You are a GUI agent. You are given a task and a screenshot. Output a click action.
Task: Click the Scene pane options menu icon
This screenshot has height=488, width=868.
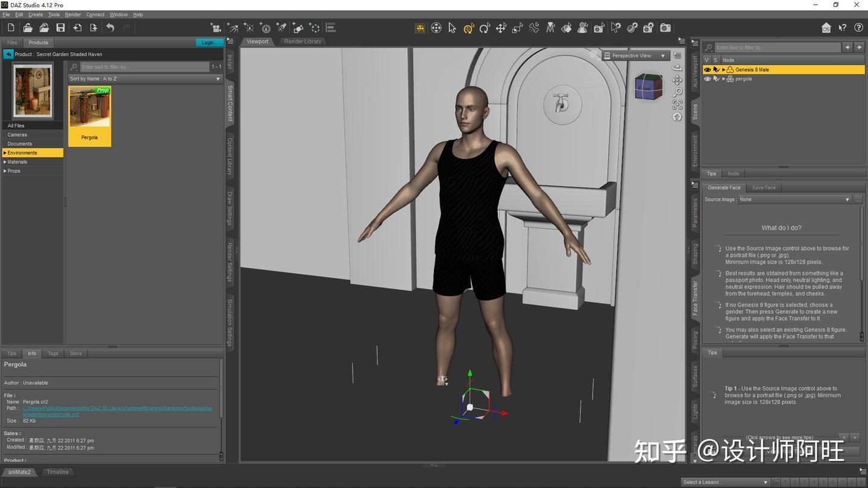point(696,43)
